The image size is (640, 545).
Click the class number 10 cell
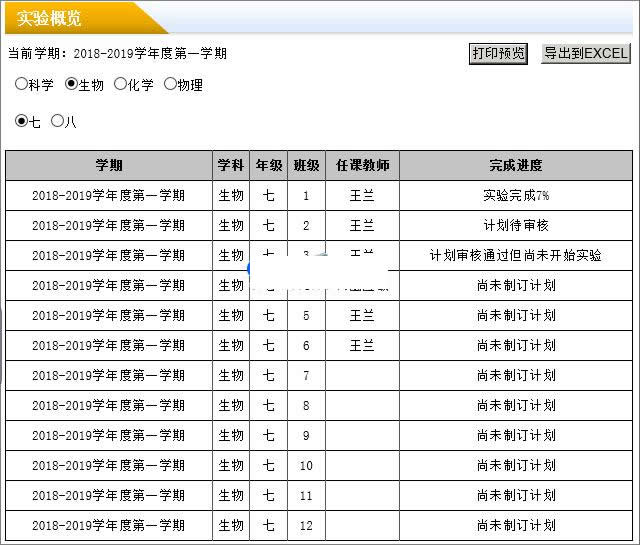pos(307,465)
